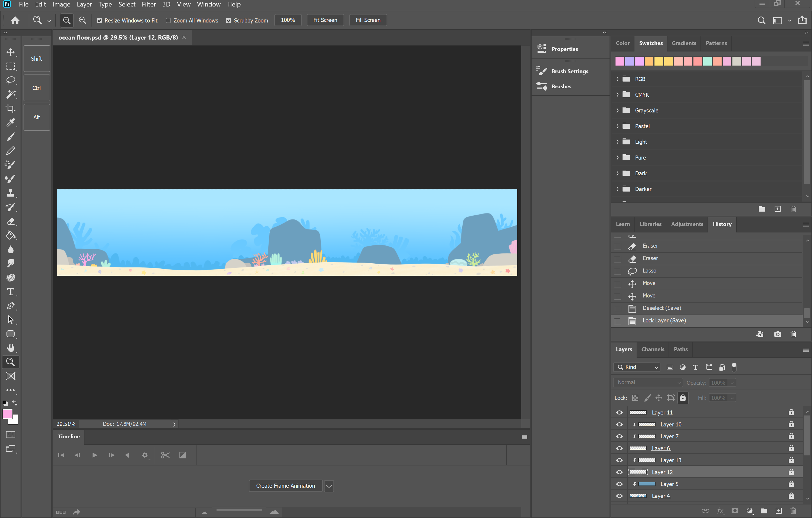Pick the Clone Stamp tool
The width and height of the screenshot is (812, 518).
[11, 193]
